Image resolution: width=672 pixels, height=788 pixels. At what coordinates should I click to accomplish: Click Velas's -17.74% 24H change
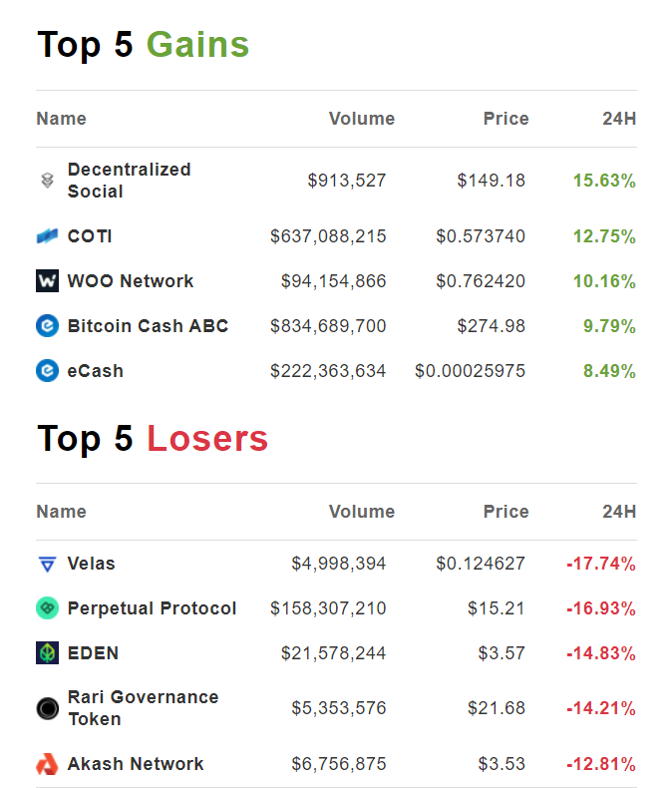click(x=600, y=564)
